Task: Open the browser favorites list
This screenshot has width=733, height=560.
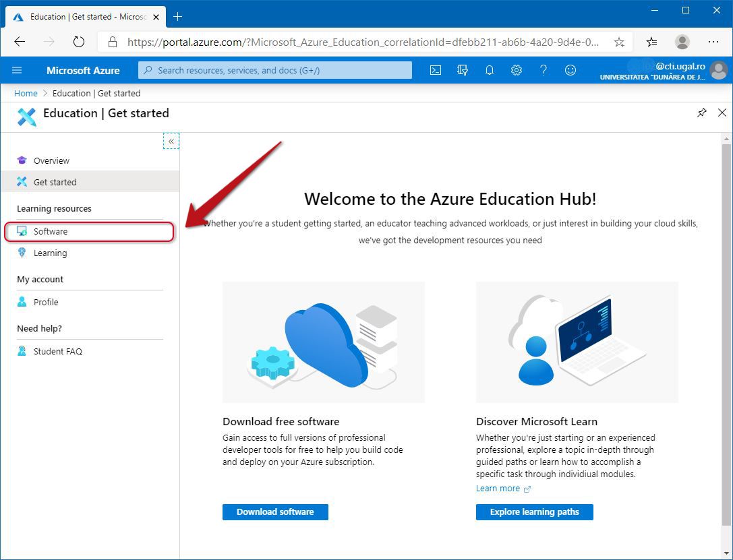Action: (x=651, y=42)
